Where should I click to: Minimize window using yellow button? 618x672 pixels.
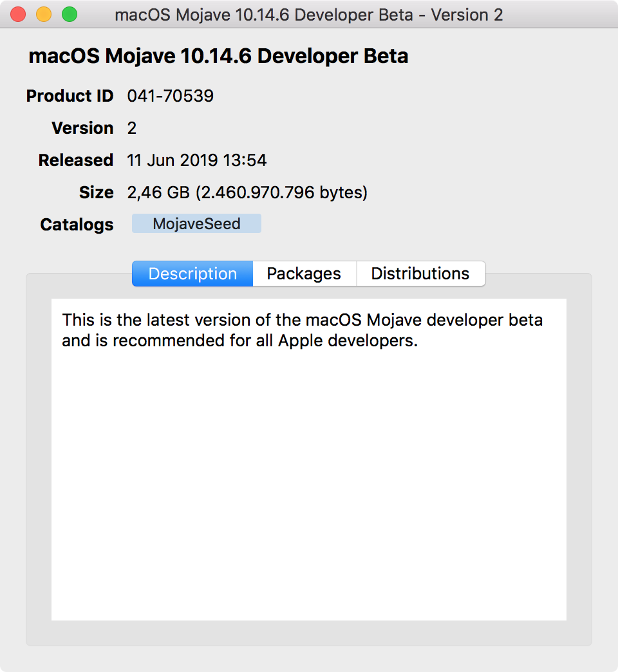pos(44,14)
